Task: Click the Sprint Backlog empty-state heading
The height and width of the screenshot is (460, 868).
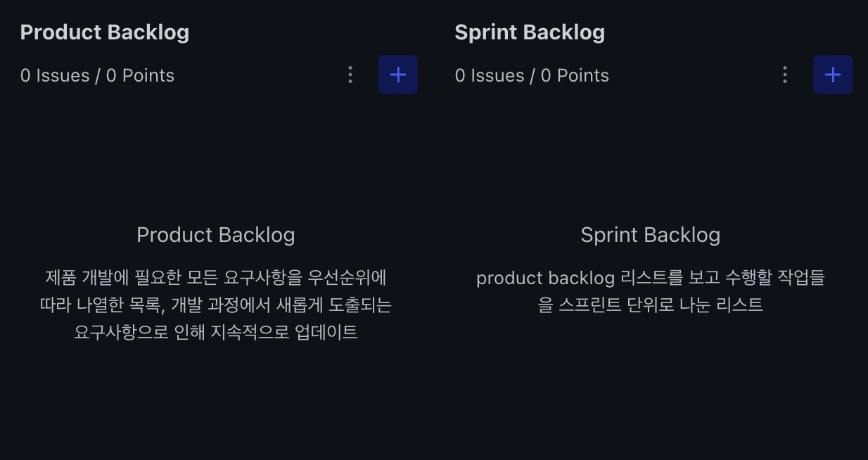Action: click(x=650, y=235)
